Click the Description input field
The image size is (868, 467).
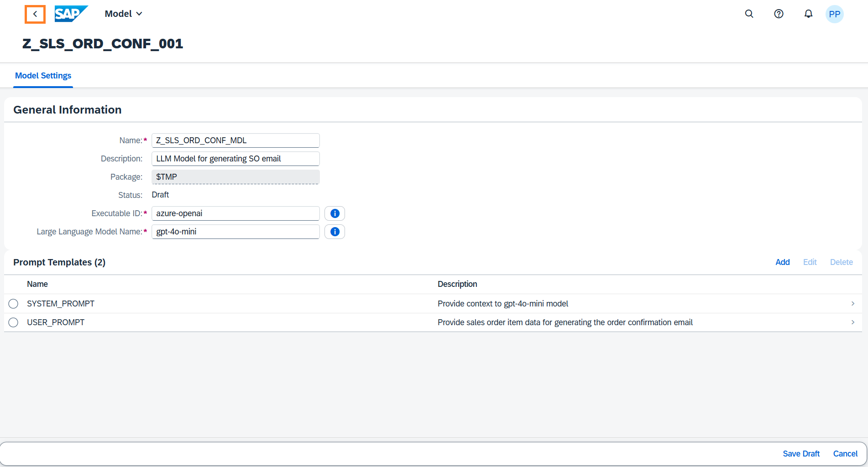235,159
